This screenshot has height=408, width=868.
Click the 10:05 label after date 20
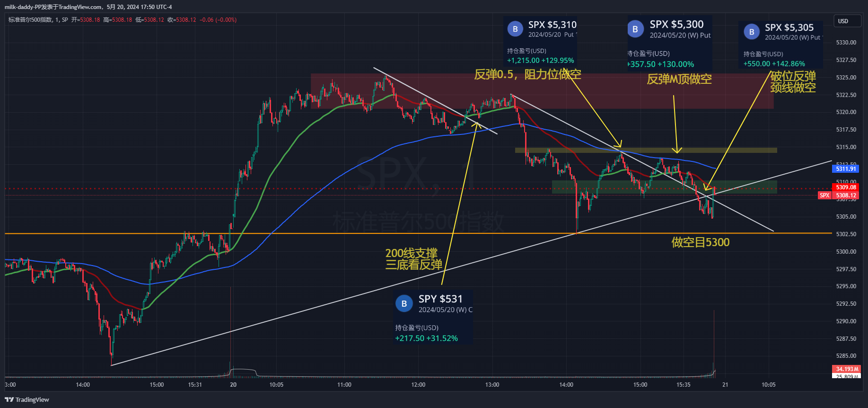[276, 385]
